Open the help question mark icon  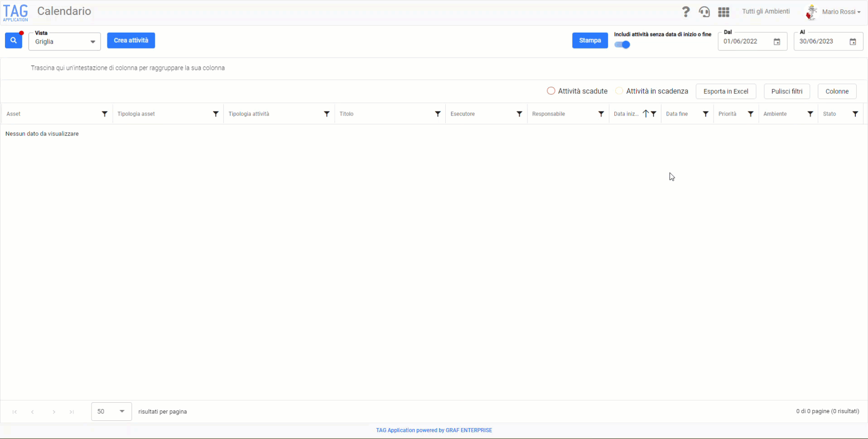(686, 12)
